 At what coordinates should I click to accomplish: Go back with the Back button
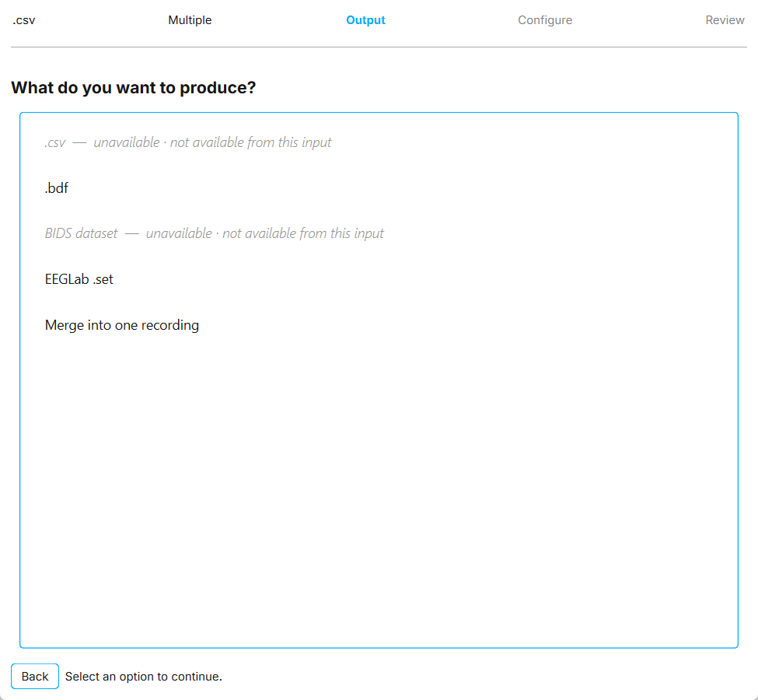pyautogui.click(x=35, y=677)
